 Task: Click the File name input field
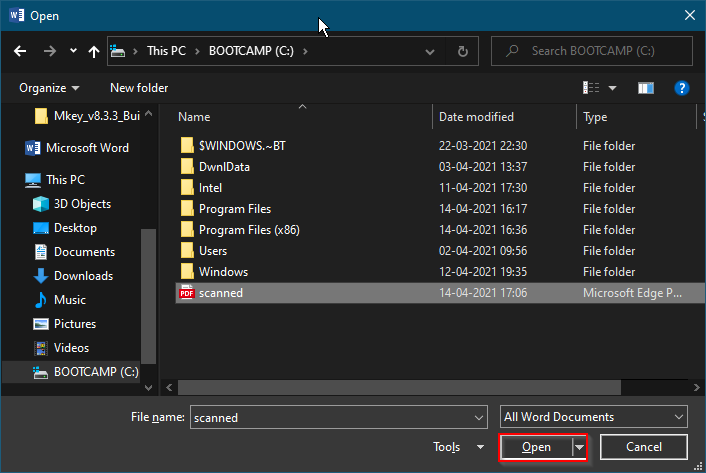pyautogui.click(x=330, y=417)
